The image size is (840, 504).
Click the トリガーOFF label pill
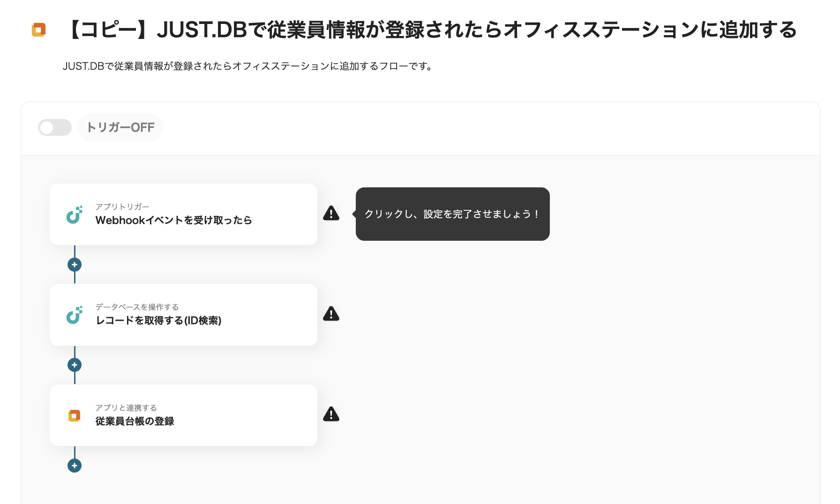point(120,127)
